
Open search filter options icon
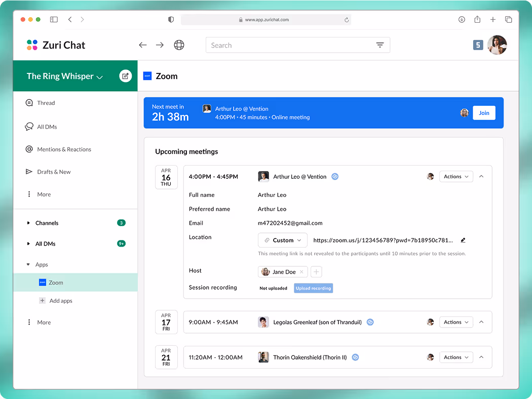380,45
